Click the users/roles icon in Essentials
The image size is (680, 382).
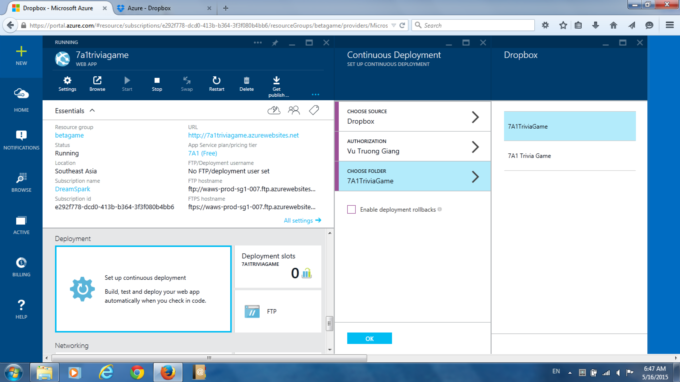294,110
